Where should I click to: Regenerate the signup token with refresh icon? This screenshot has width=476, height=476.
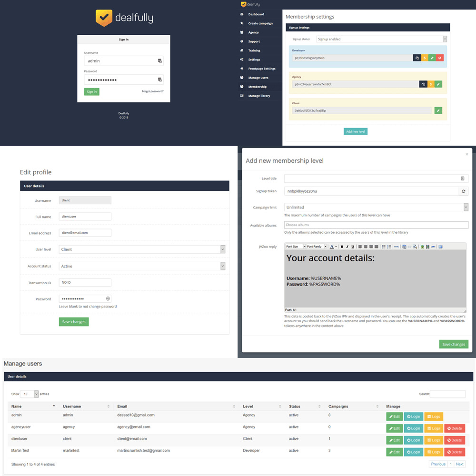pos(464,191)
